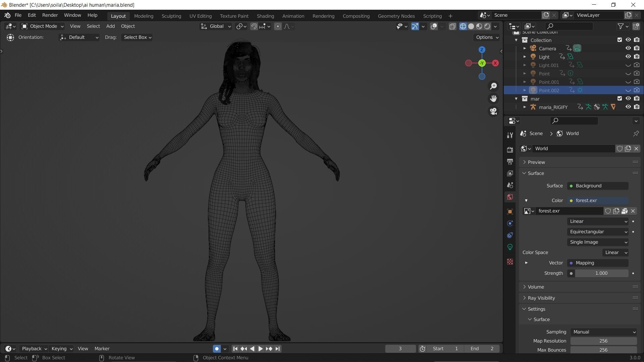Expand the Ray Visibility panel

coord(580,298)
